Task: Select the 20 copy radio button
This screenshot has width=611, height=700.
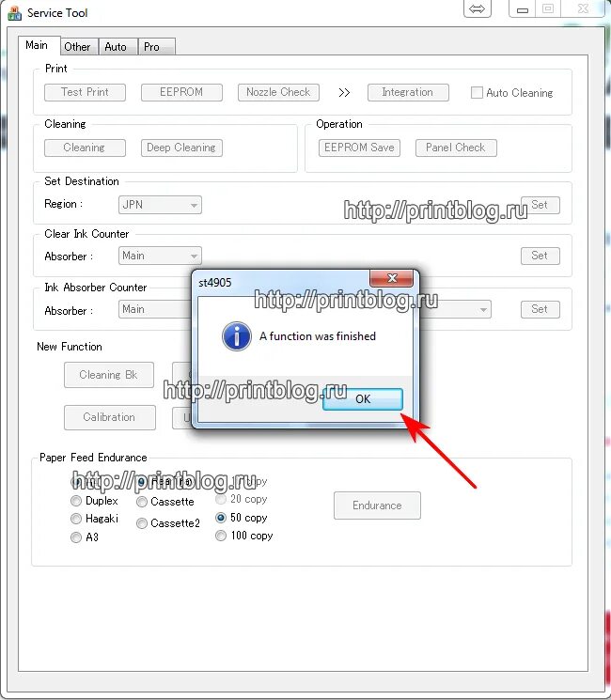Action: (x=221, y=499)
